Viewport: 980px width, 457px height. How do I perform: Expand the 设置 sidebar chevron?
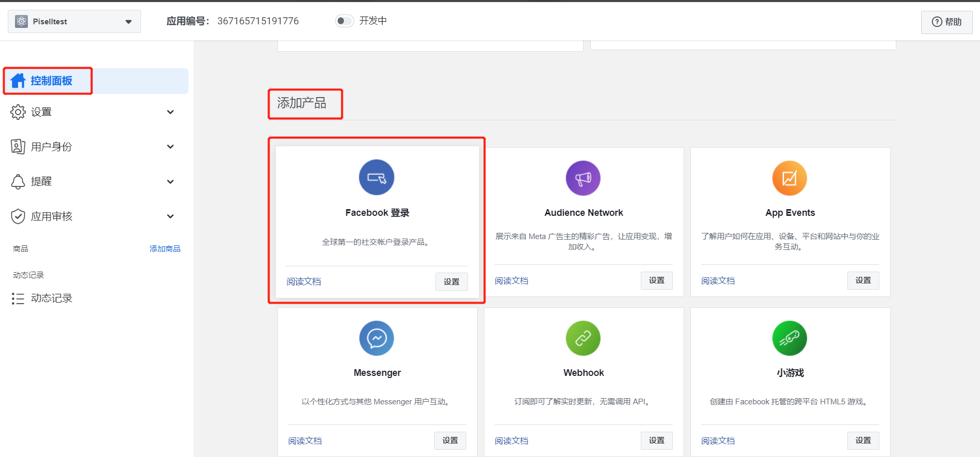point(170,112)
